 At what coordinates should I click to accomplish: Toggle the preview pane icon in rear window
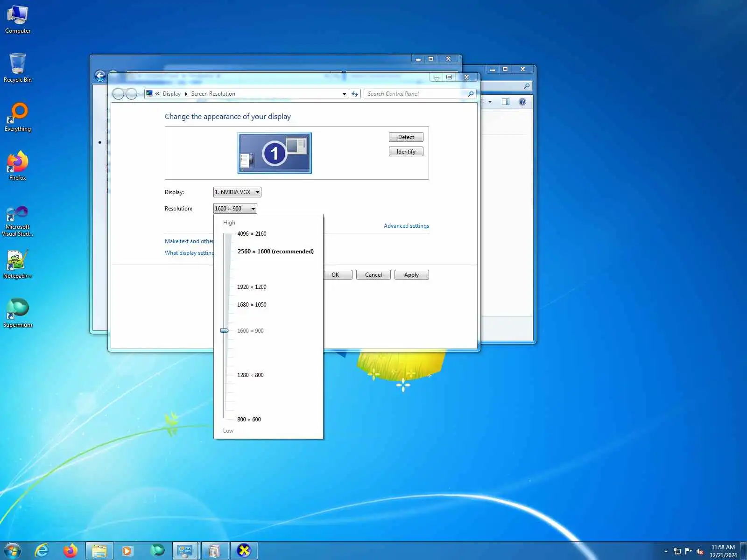pyautogui.click(x=506, y=102)
